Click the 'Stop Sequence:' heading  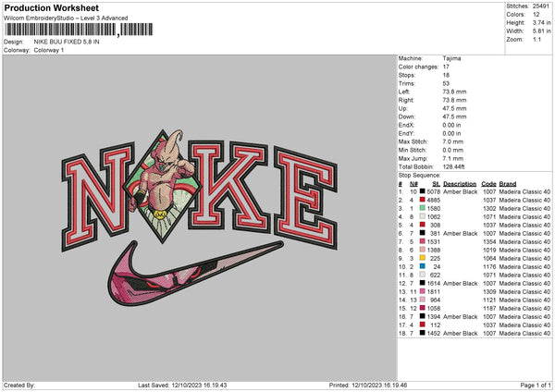(x=419, y=175)
